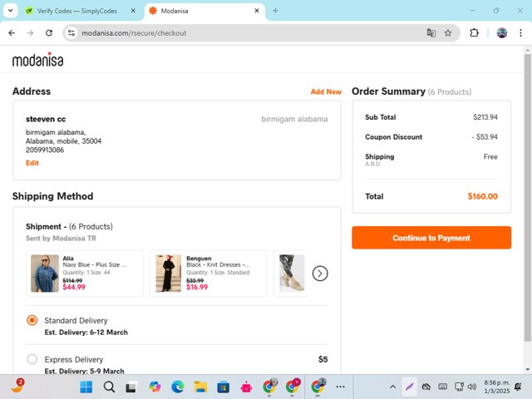Open the Benguen black dress thumbnail

pos(168,273)
